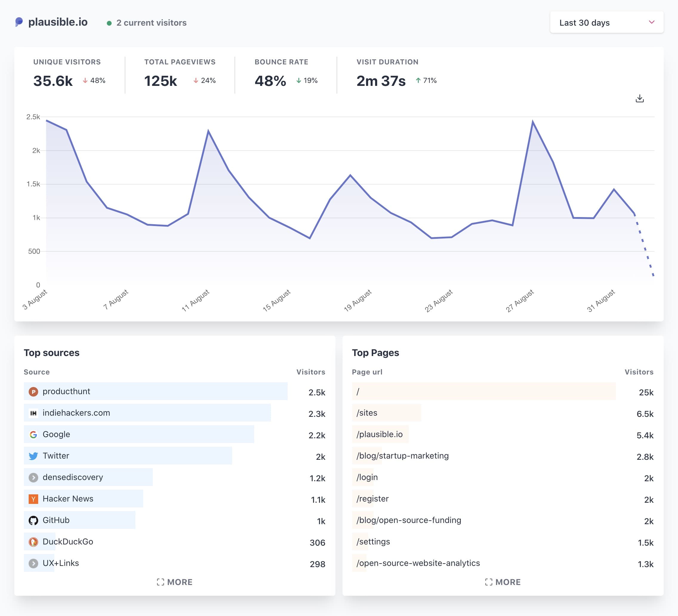This screenshot has height=616, width=678.
Task: Click the Hacker News Y icon
Action: coord(33,499)
